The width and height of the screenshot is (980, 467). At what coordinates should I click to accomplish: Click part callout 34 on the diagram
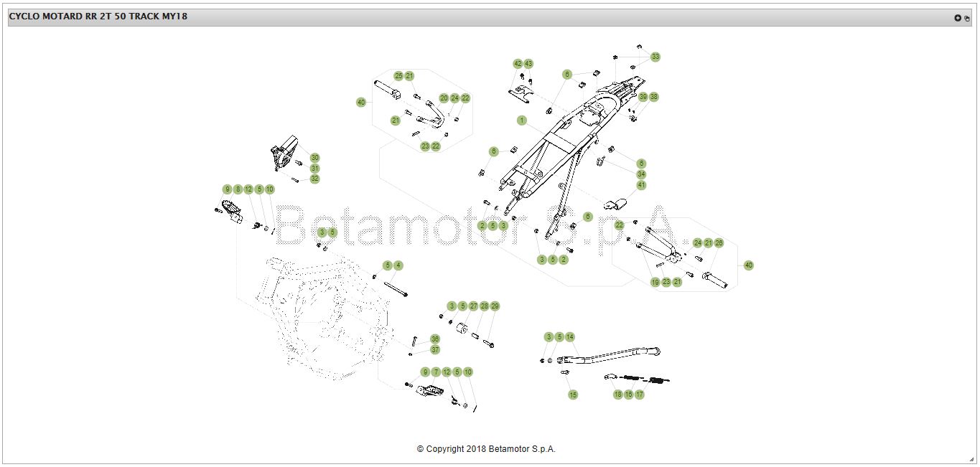click(642, 174)
